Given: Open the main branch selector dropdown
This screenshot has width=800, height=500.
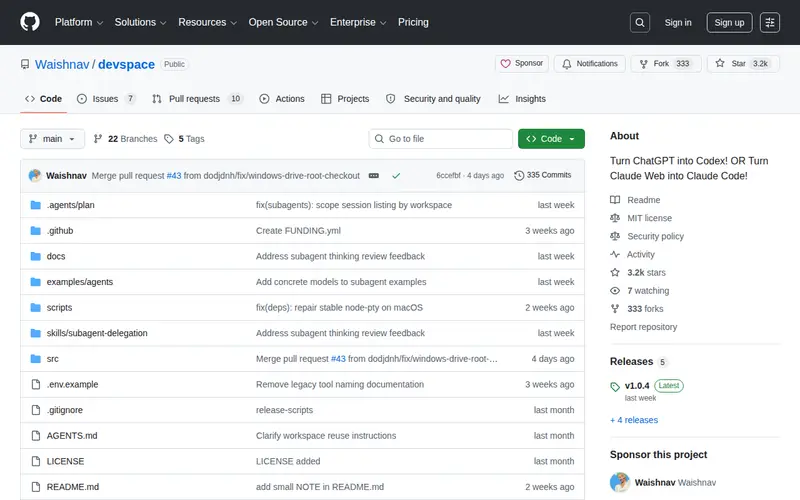Looking at the screenshot, I should (52, 139).
